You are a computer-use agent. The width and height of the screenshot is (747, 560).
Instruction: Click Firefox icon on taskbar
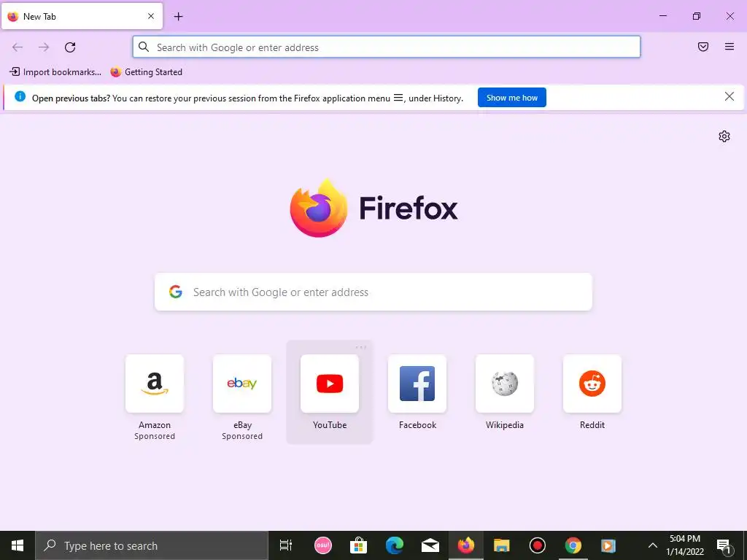(466, 545)
